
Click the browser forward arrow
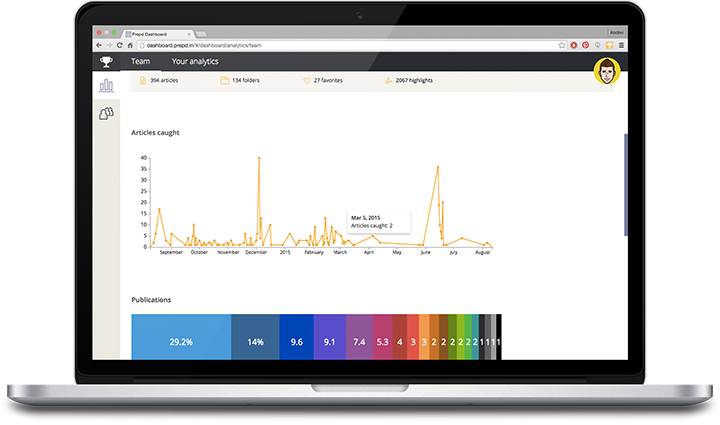(109, 45)
